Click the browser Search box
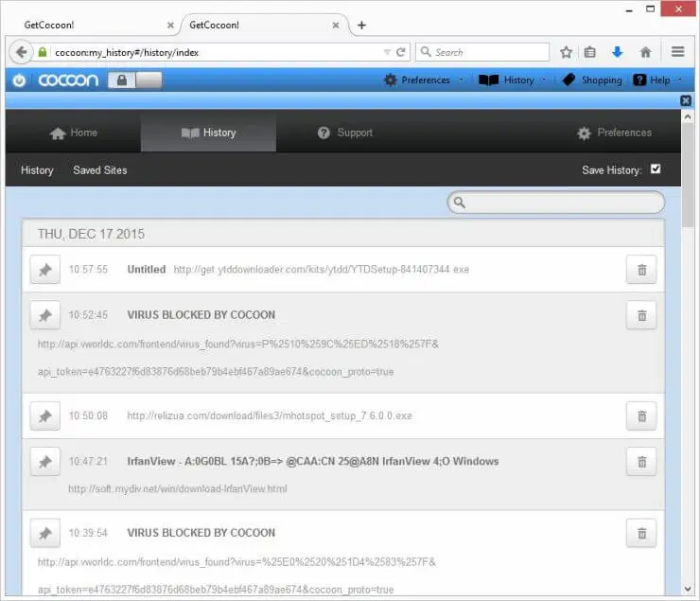700x601 pixels. (482, 52)
